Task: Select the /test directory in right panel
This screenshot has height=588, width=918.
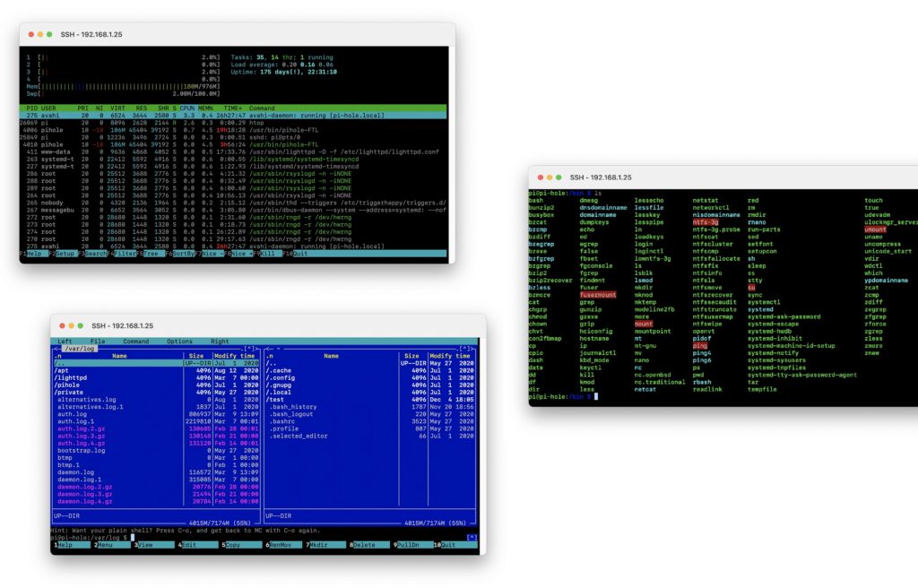Action: point(370,400)
